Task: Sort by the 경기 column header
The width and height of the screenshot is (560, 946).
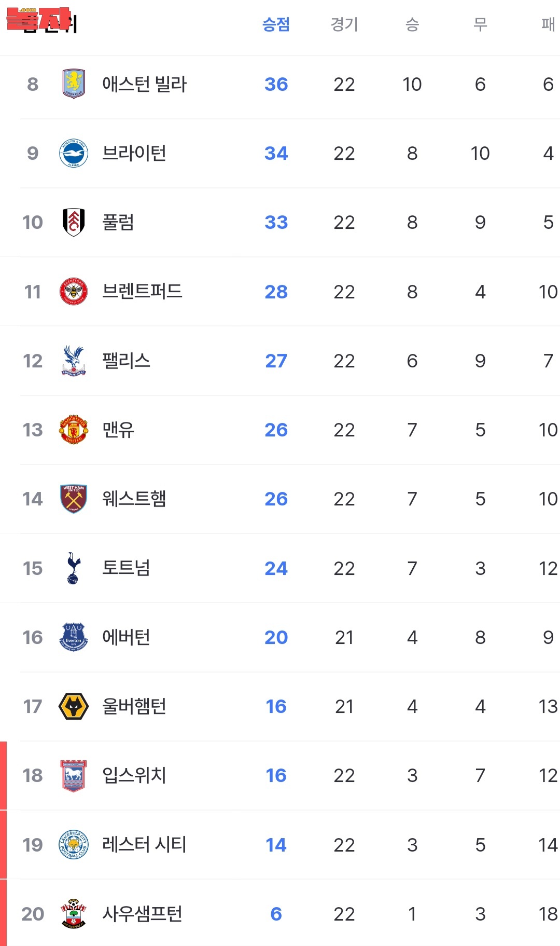Action: point(344,24)
